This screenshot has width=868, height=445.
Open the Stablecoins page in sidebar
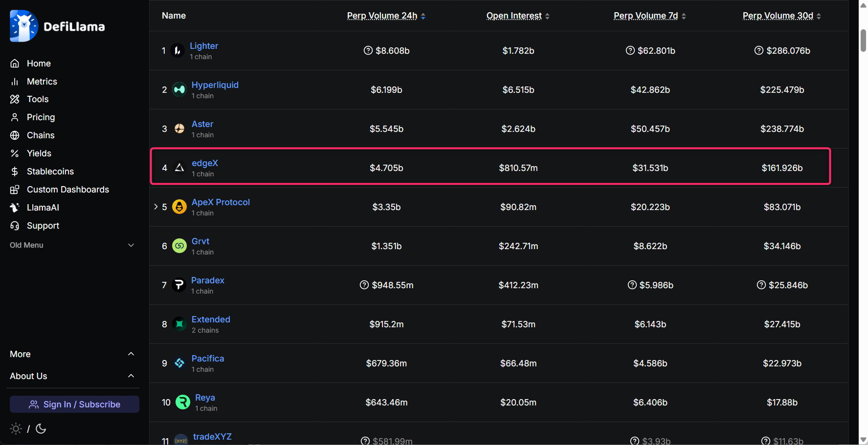[50, 171]
